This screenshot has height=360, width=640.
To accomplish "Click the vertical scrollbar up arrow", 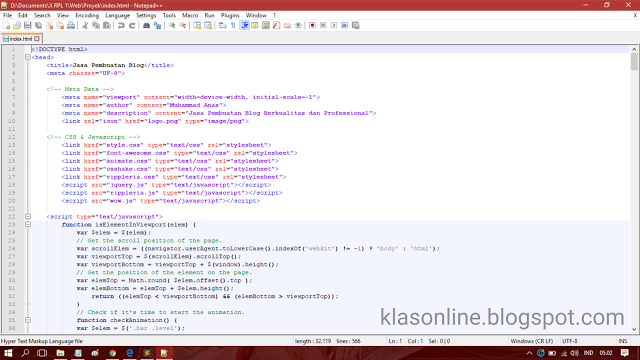I will pyautogui.click(x=634, y=49).
